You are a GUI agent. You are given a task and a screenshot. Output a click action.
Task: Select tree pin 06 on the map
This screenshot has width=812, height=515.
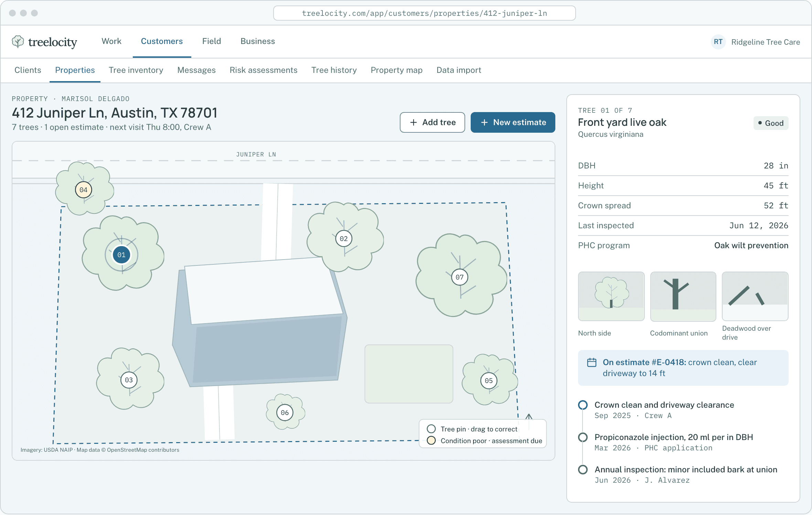pyautogui.click(x=285, y=413)
